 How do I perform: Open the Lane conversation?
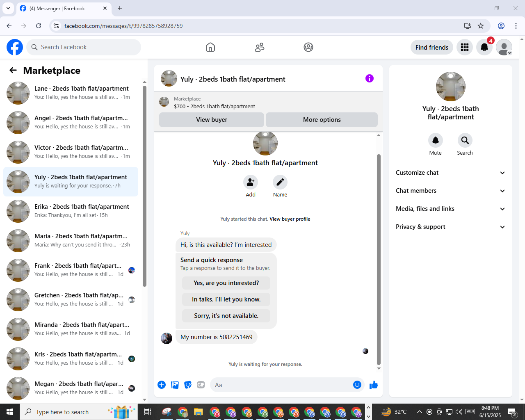(71, 93)
